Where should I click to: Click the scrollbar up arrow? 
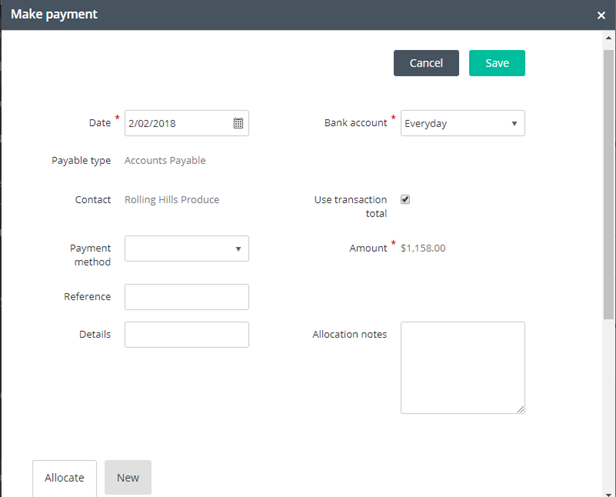tap(609, 38)
